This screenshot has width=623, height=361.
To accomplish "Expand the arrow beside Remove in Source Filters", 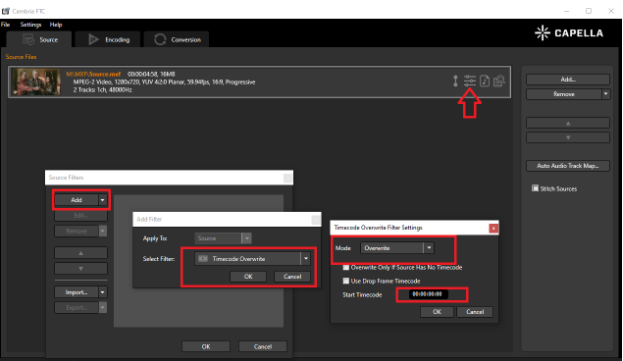I will click(103, 231).
